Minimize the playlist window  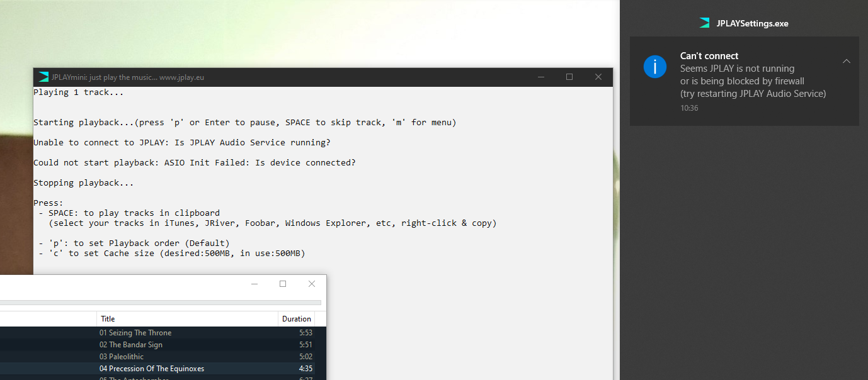tap(254, 284)
